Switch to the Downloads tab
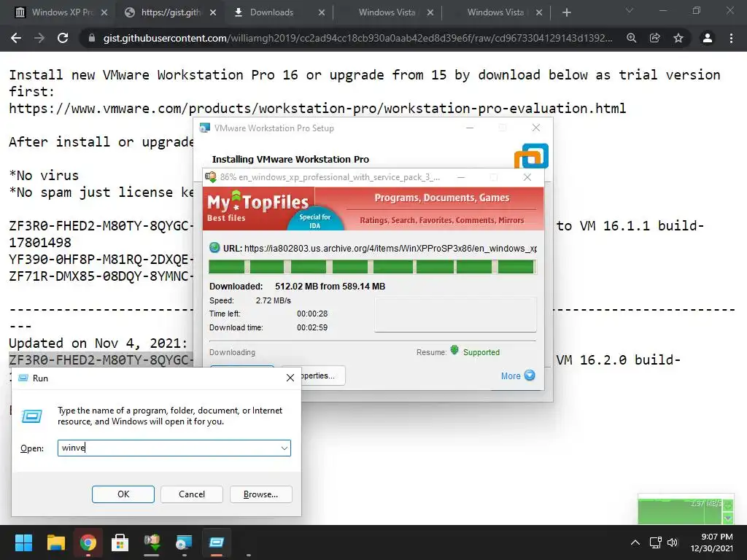 271,12
